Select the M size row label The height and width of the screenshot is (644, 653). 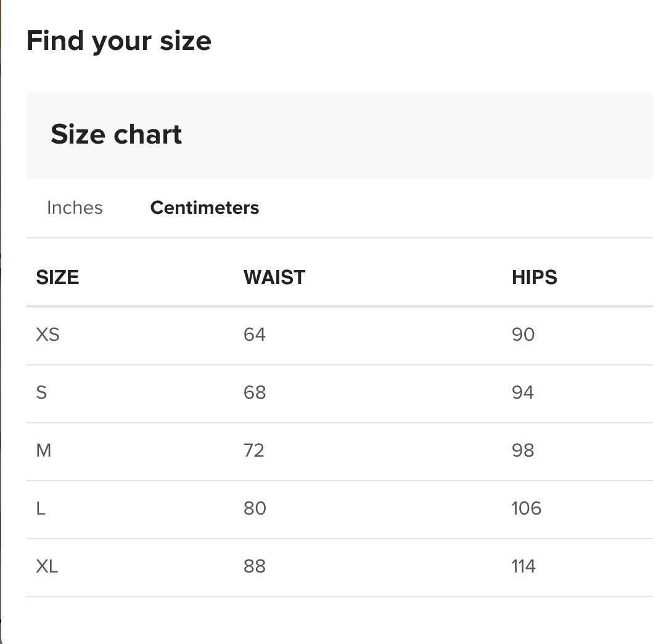tap(44, 450)
